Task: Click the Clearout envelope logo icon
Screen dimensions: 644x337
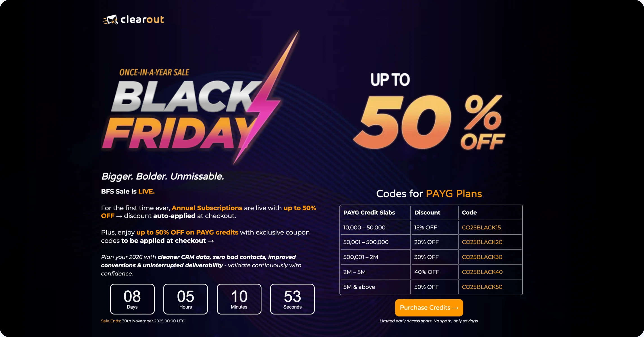Action: 110,20
